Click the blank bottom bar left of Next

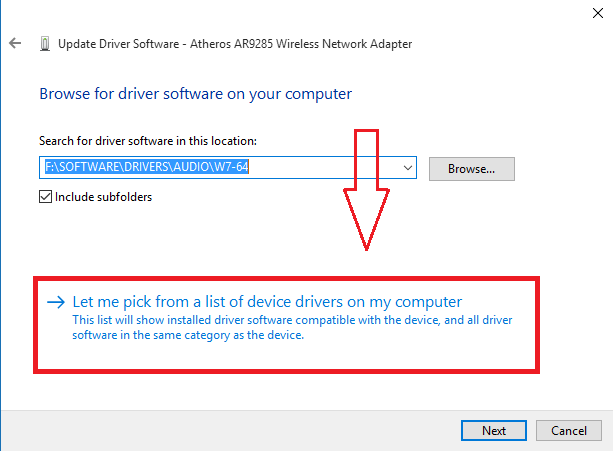click(x=230, y=431)
